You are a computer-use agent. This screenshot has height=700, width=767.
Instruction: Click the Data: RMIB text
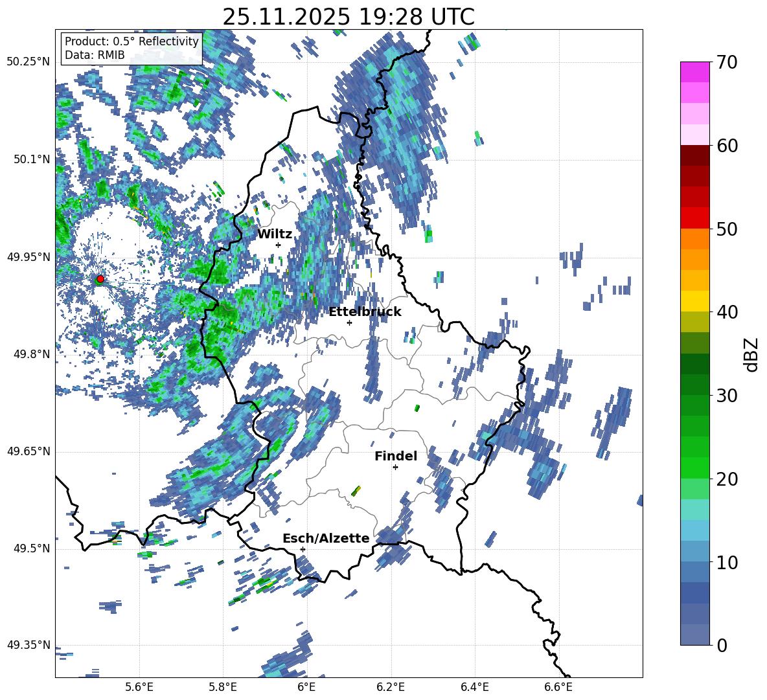click(x=95, y=55)
